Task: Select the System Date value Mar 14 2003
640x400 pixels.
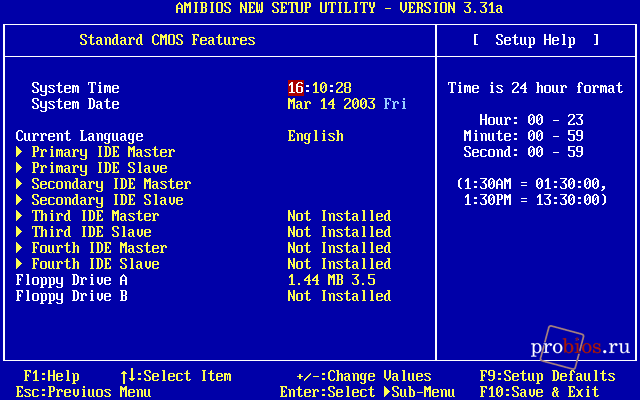Action: click(x=331, y=104)
